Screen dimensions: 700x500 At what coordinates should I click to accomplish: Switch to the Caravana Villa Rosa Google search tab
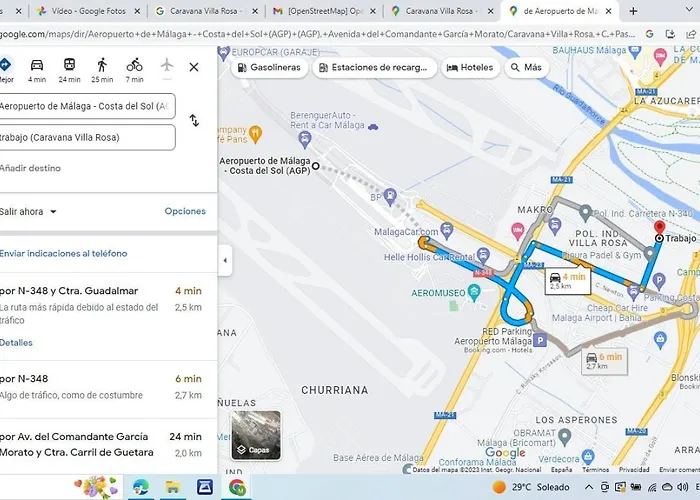[x=206, y=11]
